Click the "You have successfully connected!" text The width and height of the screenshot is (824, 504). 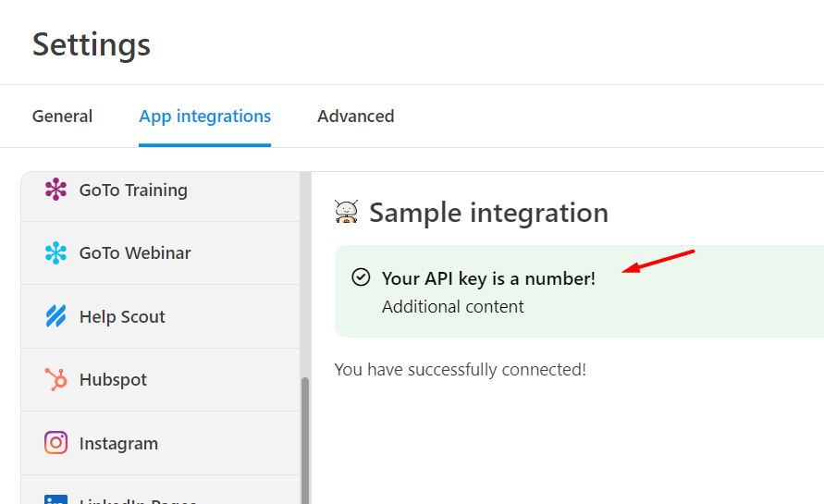click(460, 370)
